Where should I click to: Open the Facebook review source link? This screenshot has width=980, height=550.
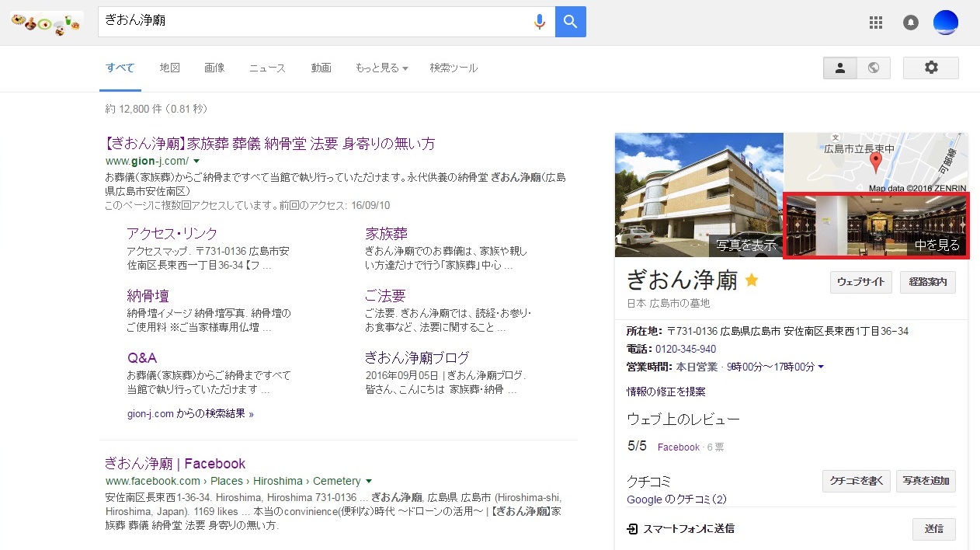tap(679, 447)
